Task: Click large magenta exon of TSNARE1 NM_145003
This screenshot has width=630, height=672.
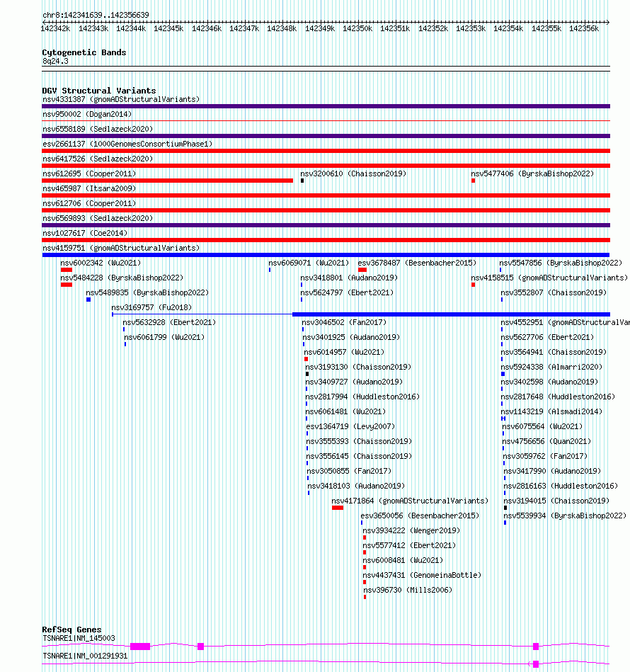Action: [x=140, y=647]
